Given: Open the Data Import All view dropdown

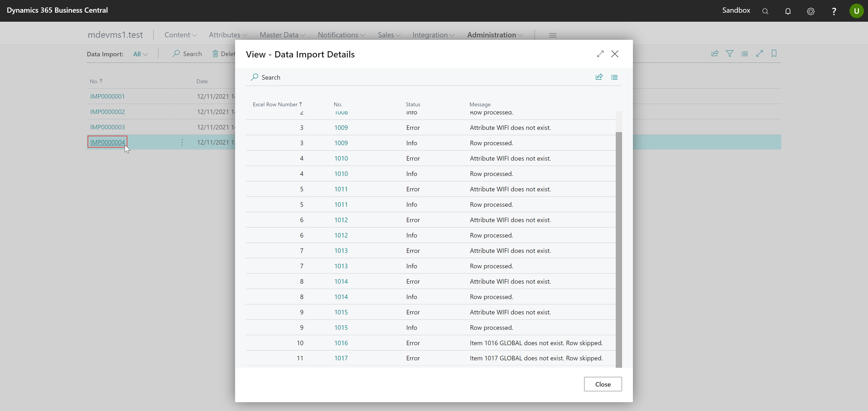Looking at the screenshot, I should click(140, 54).
